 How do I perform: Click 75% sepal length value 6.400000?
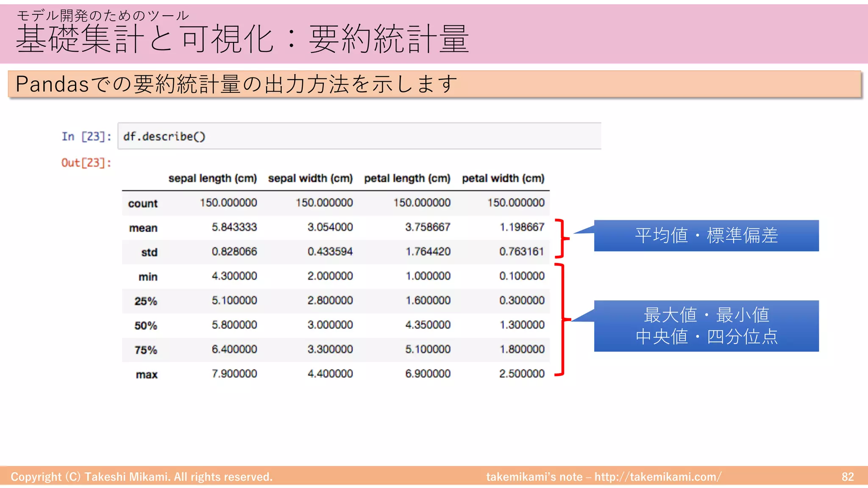point(234,349)
